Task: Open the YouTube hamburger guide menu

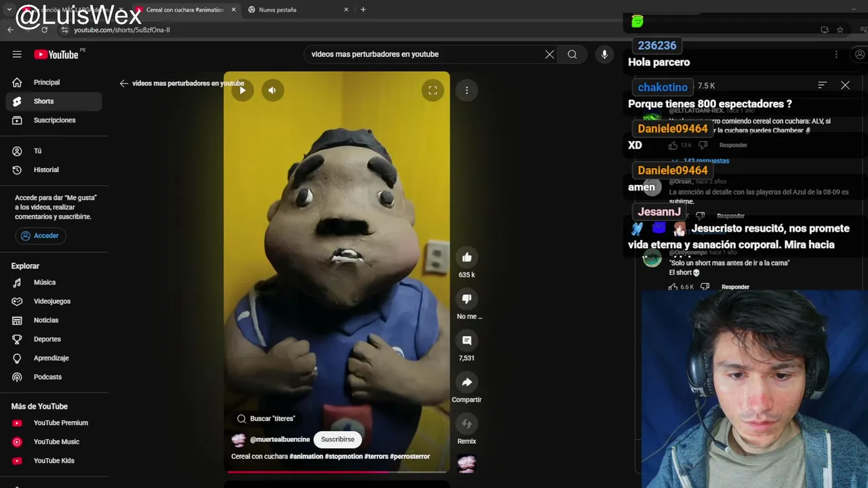Action: tap(17, 54)
